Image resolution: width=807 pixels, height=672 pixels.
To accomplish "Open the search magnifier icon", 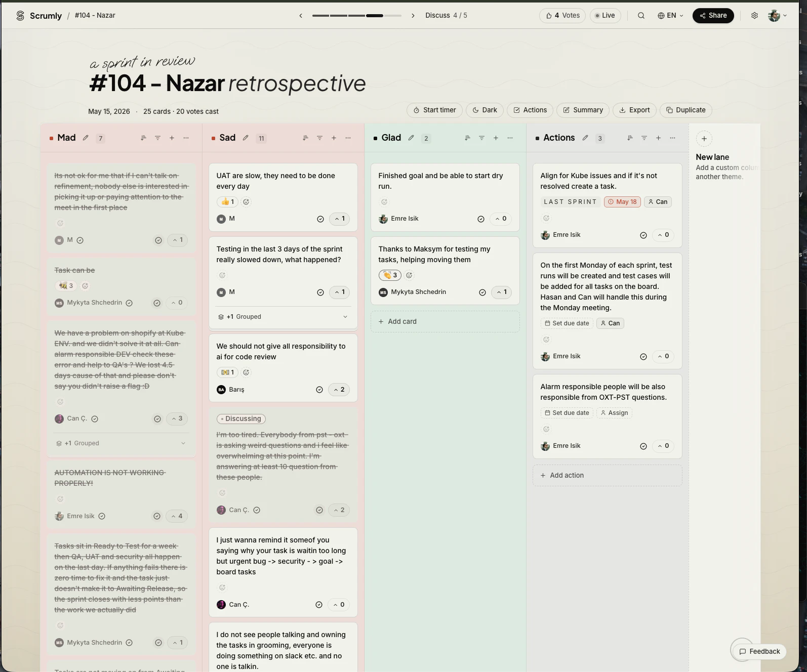I will tap(641, 16).
